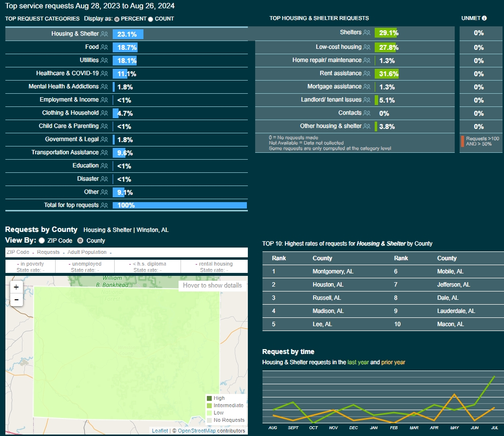This screenshot has height=436, width=504.
Task: Click the info icon beside UNMET
Action: 484,19
